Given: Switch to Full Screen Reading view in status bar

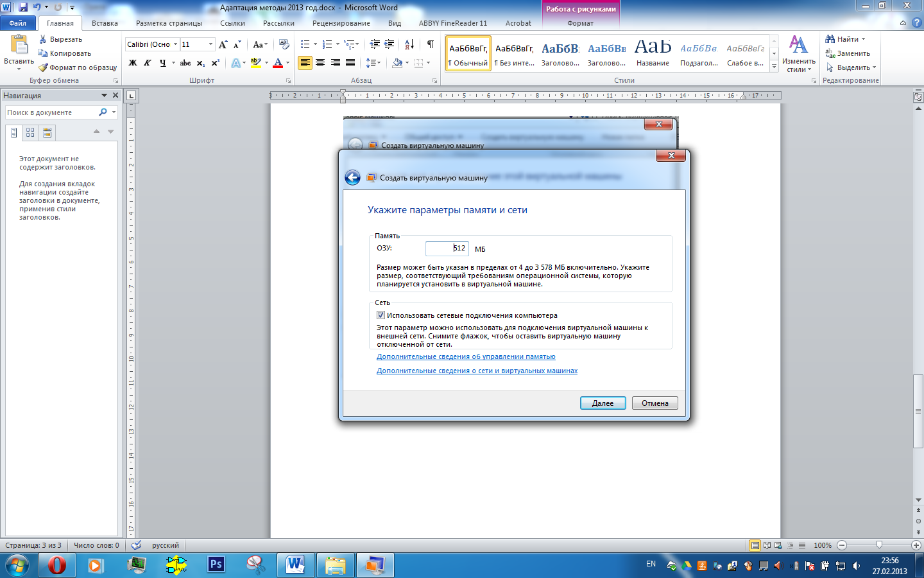Looking at the screenshot, I should tap(767, 545).
